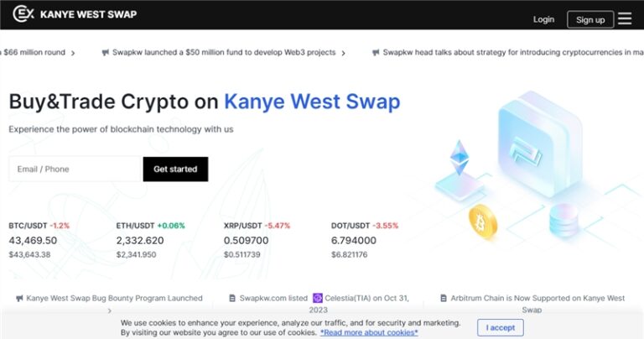Open the hamburger menu
The width and height of the screenshot is (644, 339).
click(625, 18)
